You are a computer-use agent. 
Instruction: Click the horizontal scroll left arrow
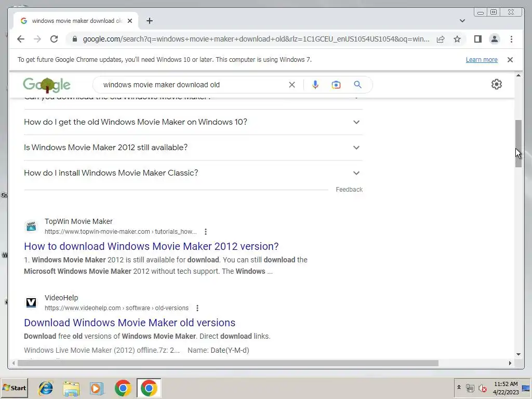tap(13, 363)
